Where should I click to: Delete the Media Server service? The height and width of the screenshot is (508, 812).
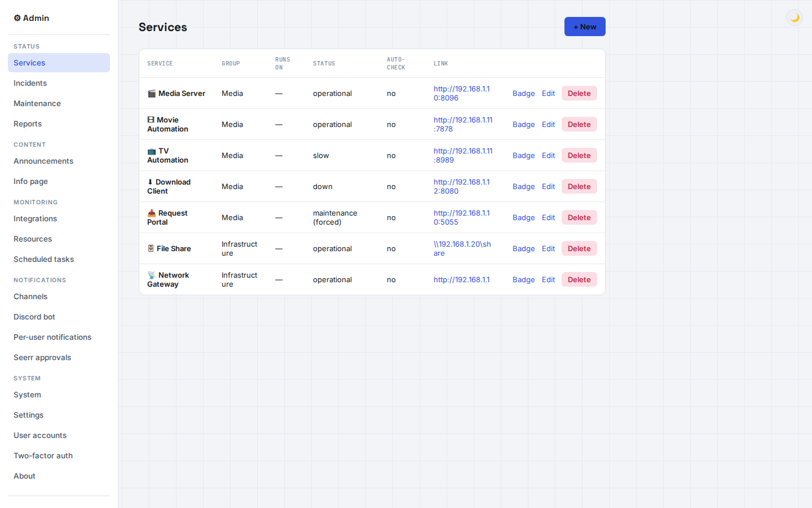click(579, 94)
